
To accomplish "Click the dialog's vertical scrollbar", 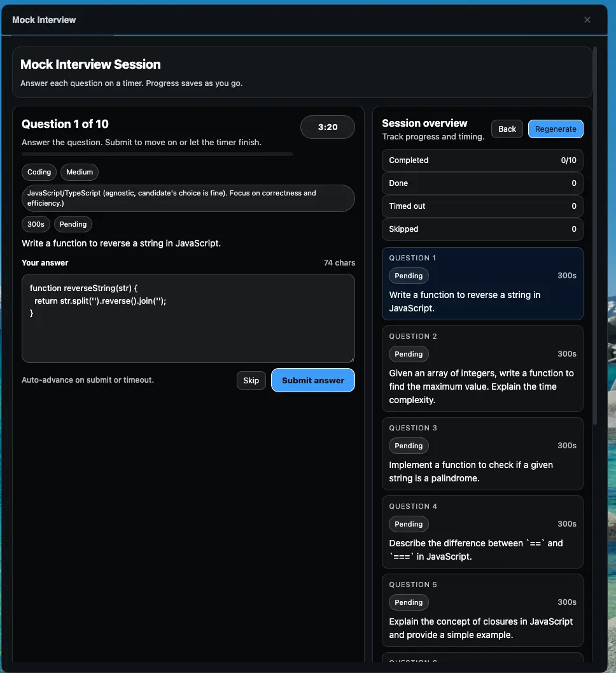I will 595,236.
